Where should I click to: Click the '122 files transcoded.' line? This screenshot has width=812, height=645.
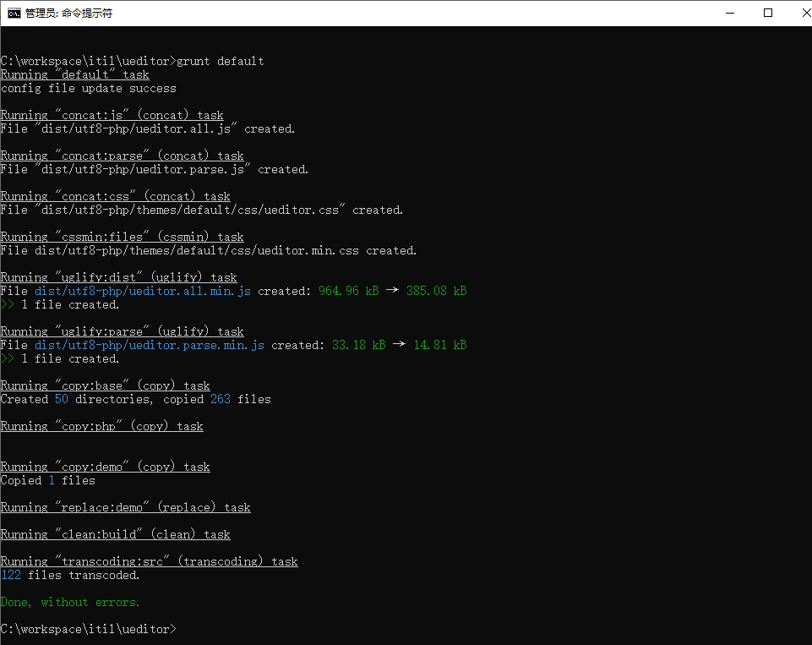tap(70, 575)
